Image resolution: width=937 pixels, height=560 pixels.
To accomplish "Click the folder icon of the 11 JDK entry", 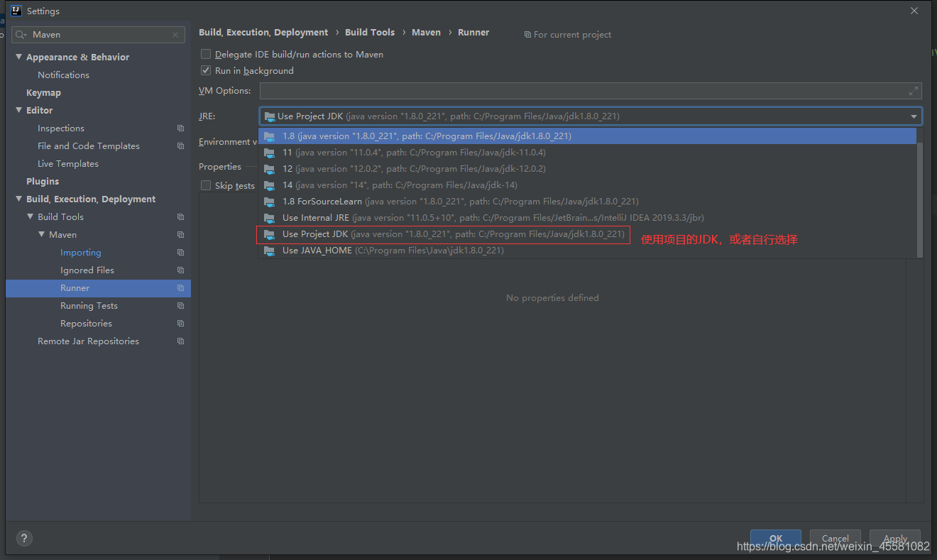I will pos(269,153).
